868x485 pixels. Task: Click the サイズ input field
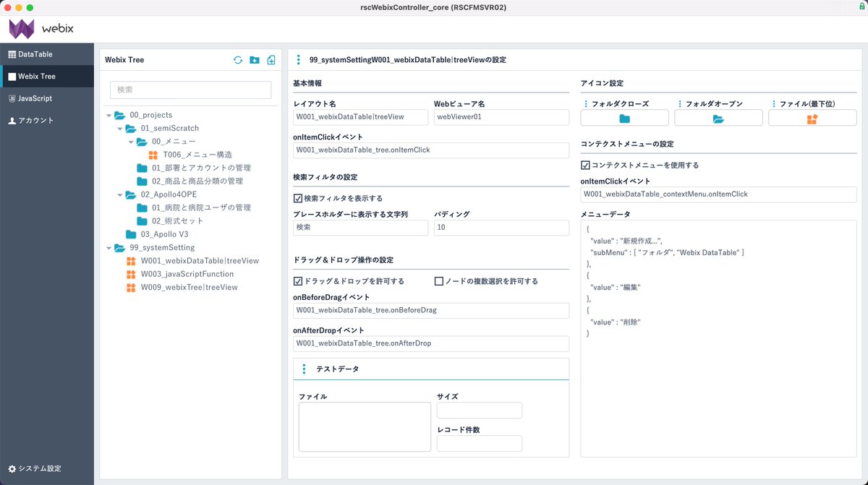click(480, 411)
